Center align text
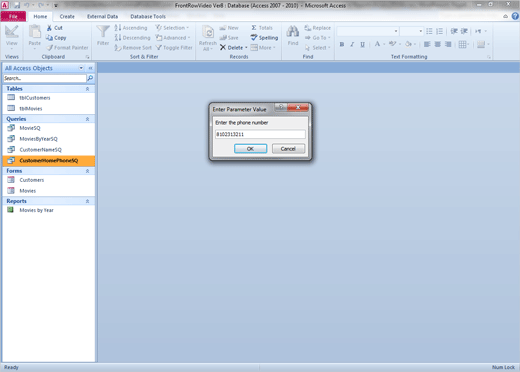Screen dimensions: 520x372 coord(438,44)
